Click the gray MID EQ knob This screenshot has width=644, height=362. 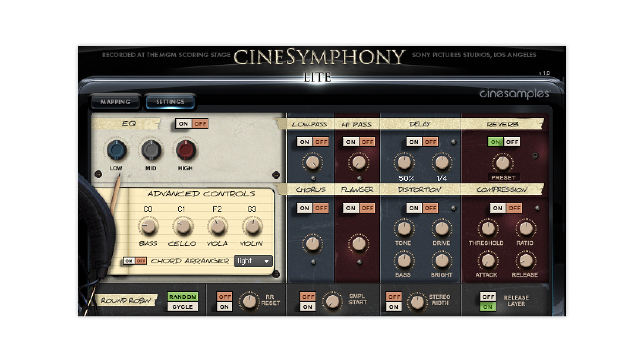(151, 150)
